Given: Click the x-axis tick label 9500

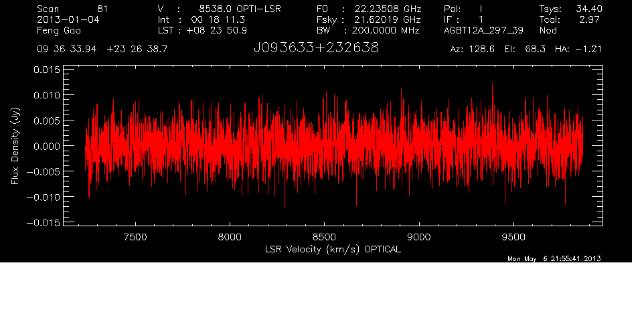Looking at the screenshot, I should click(x=514, y=237).
